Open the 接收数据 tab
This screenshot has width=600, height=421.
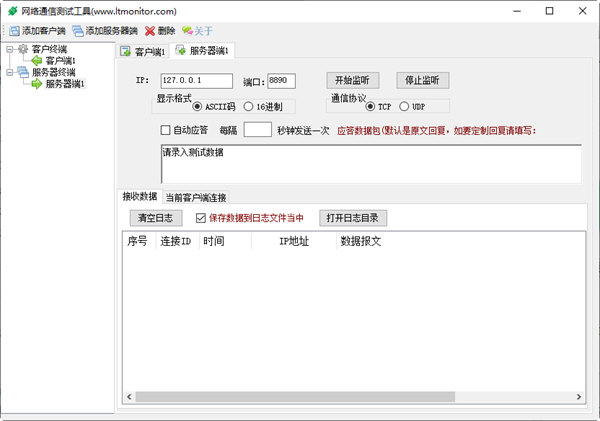coord(140,197)
